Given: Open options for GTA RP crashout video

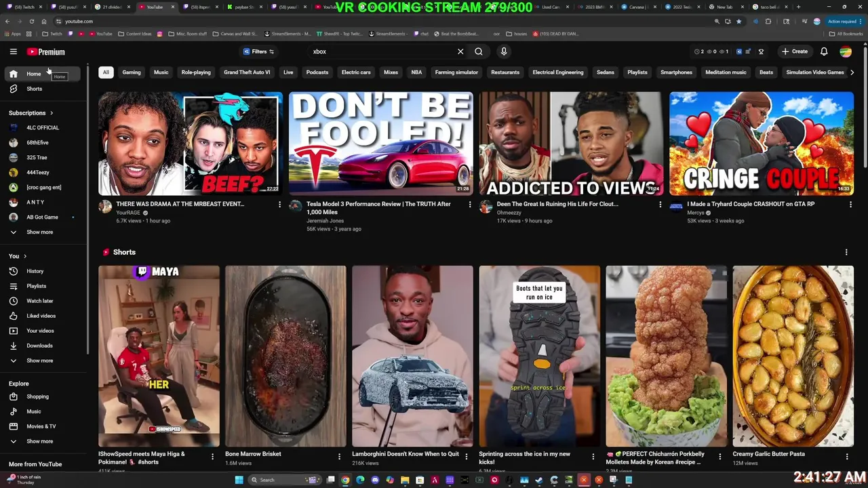Looking at the screenshot, I should tap(850, 205).
